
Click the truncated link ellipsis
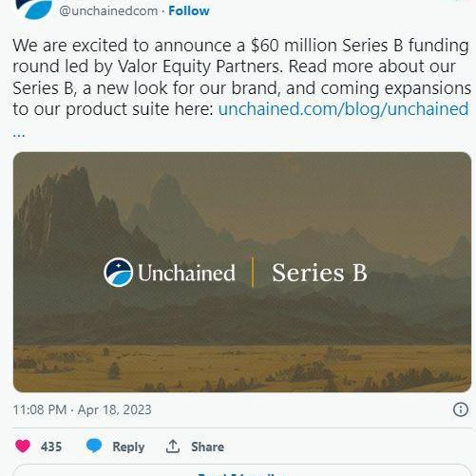[x=19, y=134]
